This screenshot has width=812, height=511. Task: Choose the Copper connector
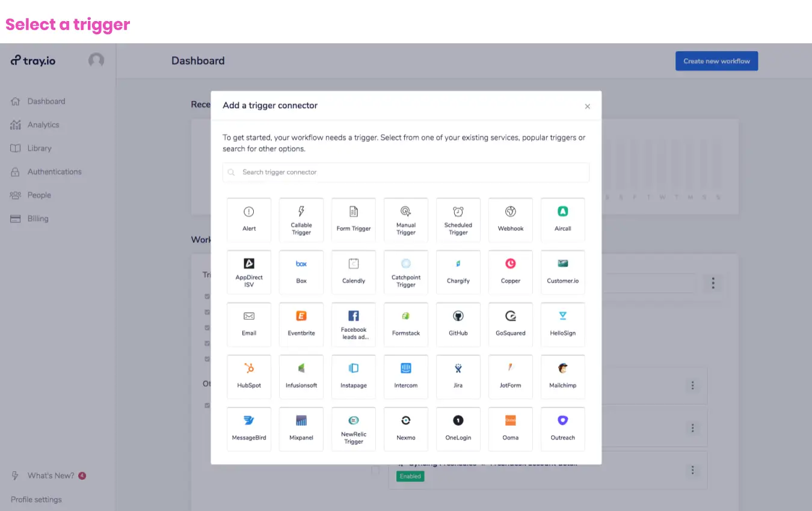pyautogui.click(x=511, y=272)
